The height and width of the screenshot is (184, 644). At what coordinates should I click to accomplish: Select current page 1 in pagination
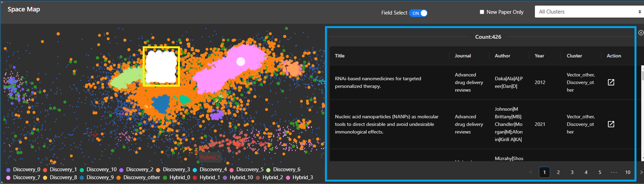[x=544, y=172]
